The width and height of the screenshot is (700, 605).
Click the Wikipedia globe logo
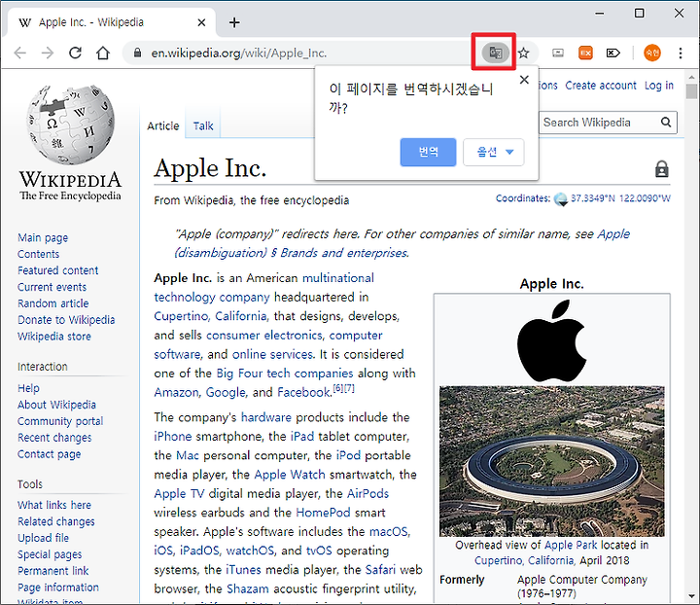click(71, 125)
